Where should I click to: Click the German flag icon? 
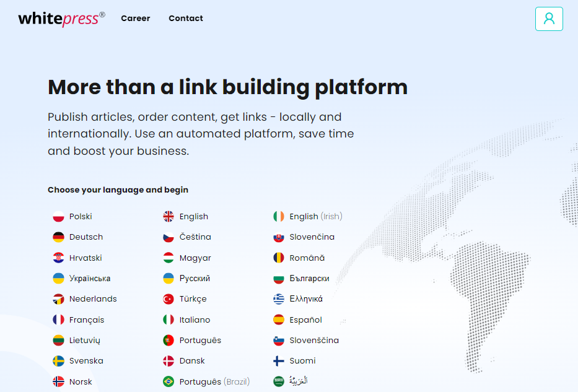point(58,237)
